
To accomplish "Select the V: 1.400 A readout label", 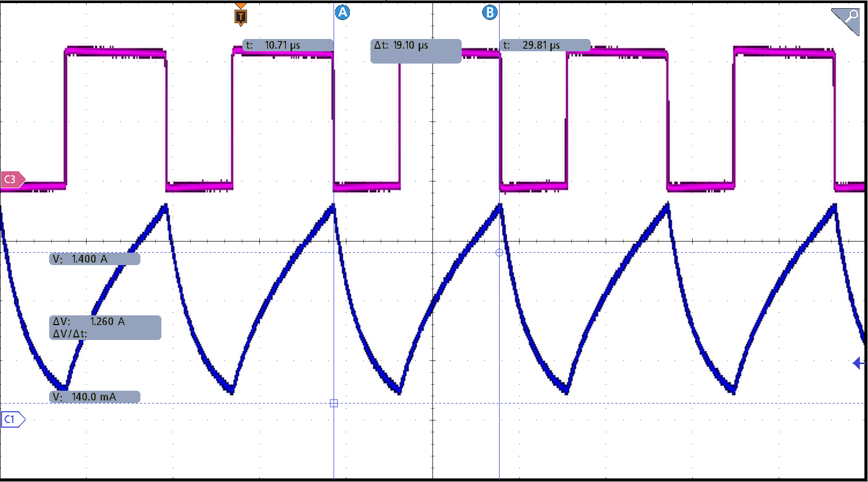I will click(x=94, y=259).
